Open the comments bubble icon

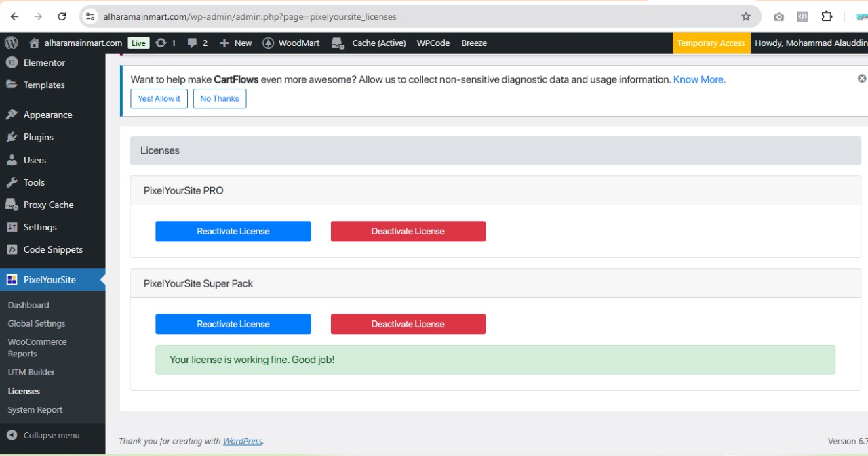point(193,43)
